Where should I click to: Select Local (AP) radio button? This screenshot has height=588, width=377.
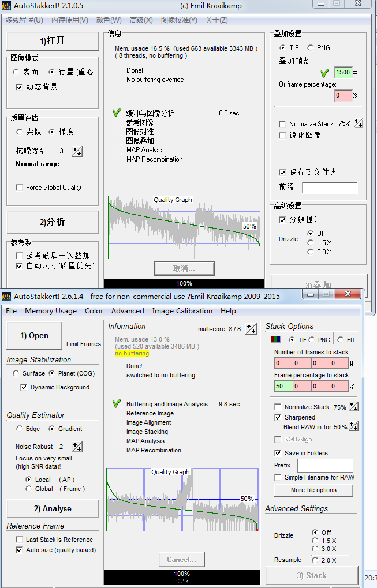(28, 480)
